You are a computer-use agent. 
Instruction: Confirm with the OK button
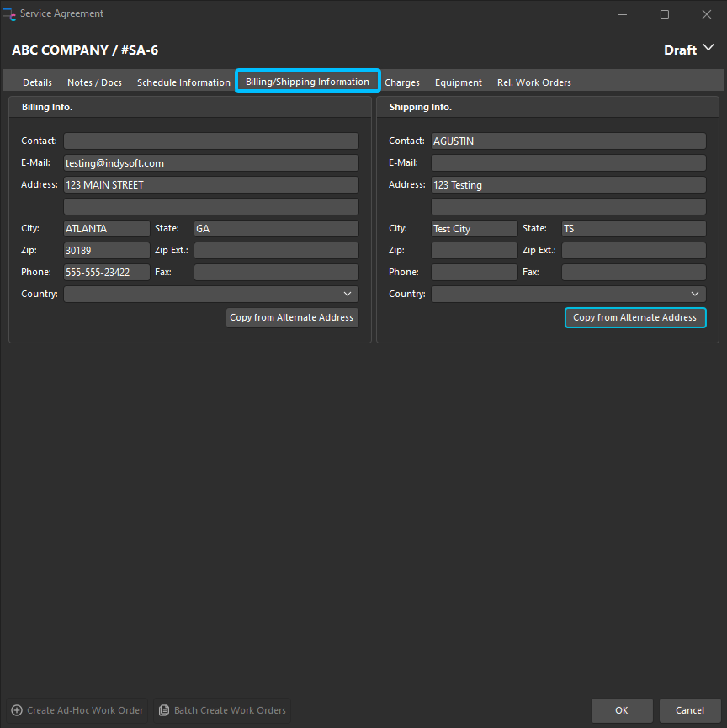(x=622, y=710)
